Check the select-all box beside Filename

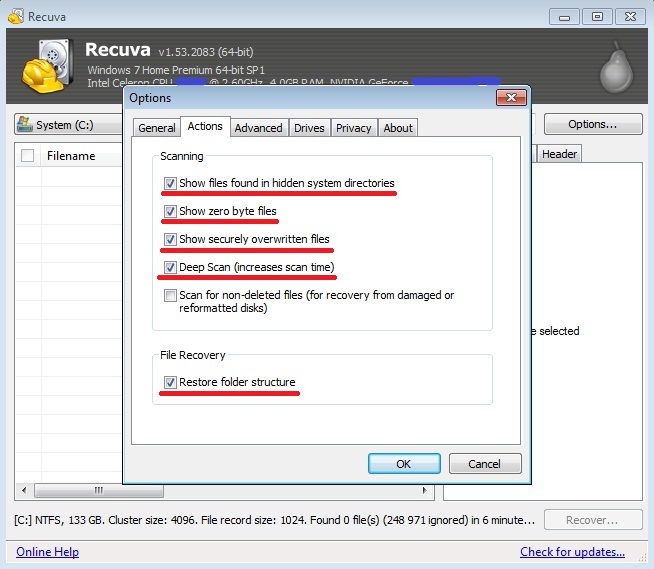[28, 156]
